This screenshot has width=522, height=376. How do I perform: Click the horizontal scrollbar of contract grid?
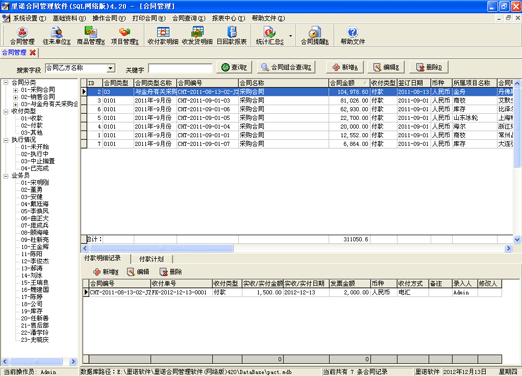click(297, 248)
